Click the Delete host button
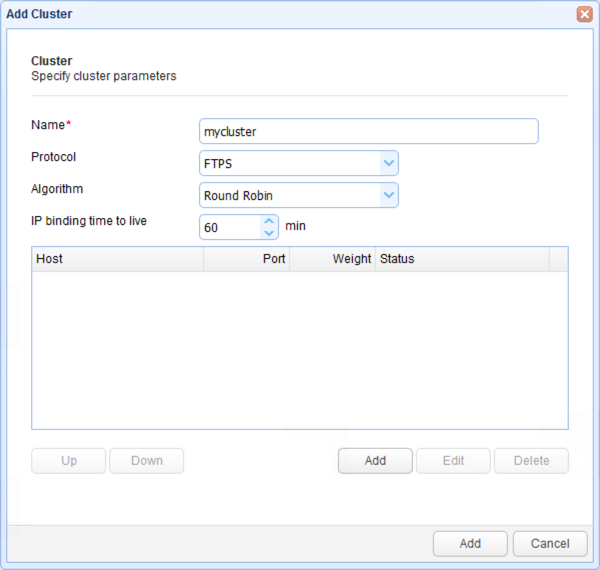This screenshot has width=600, height=570. point(531,461)
